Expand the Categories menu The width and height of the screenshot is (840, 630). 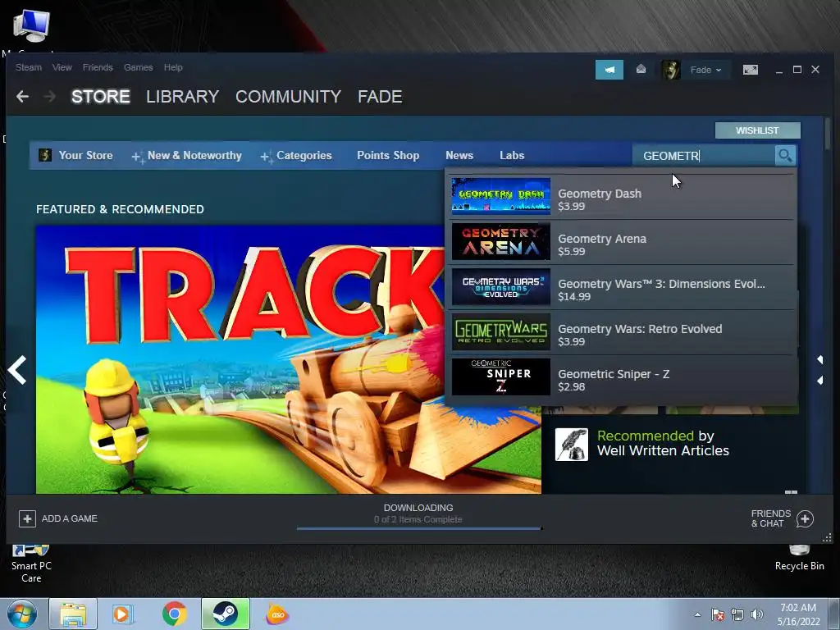(x=296, y=155)
